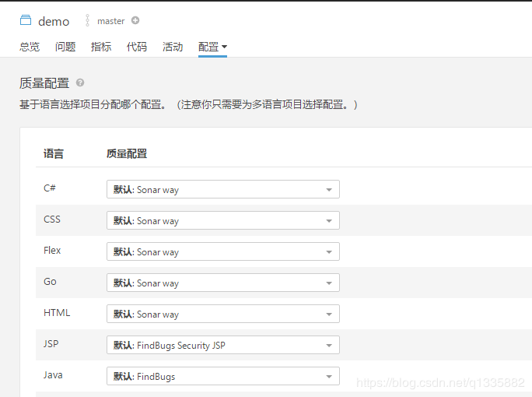532x397 pixels.
Task: Click the plus icon next to master
Action: 135,20
